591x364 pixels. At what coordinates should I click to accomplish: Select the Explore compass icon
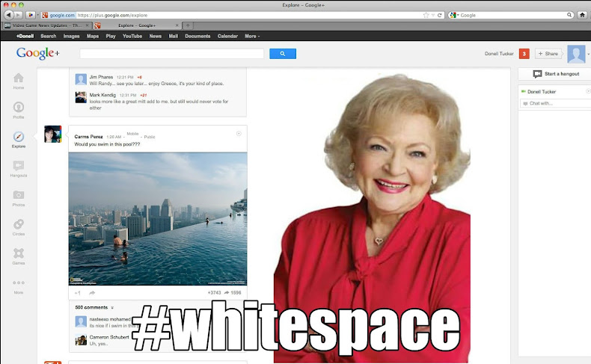(19, 136)
